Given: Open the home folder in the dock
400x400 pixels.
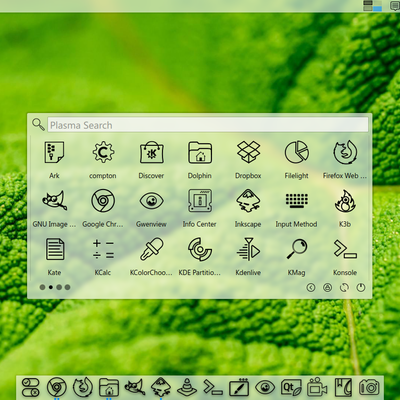Looking at the screenshot, I should pyautogui.click(x=109, y=387).
